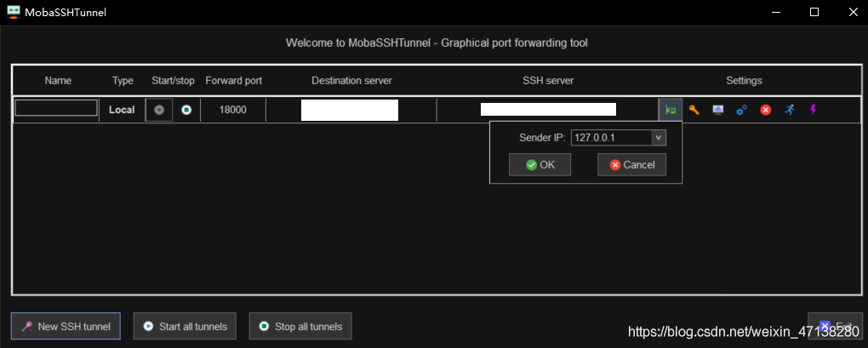This screenshot has width=868, height=348.
Task: Click the Type column header
Action: (x=123, y=81)
